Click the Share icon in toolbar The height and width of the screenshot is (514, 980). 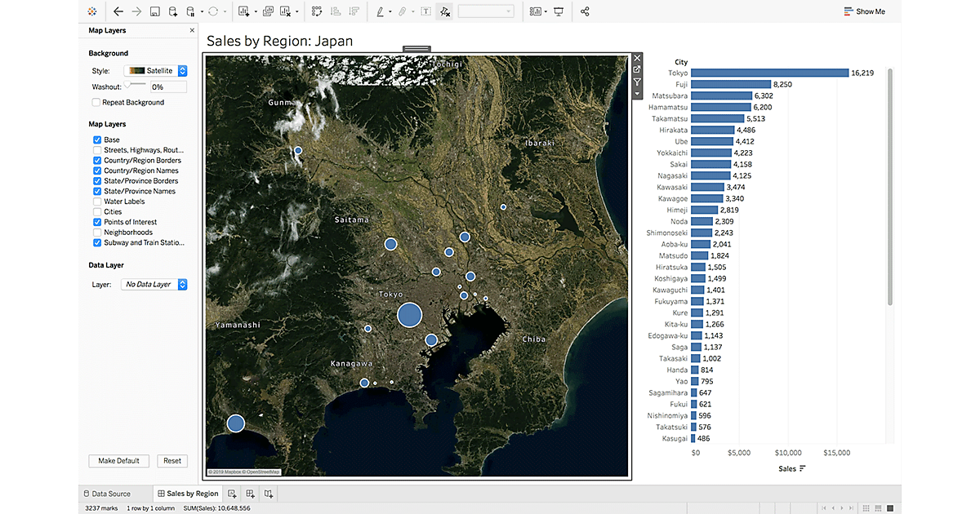tap(585, 11)
